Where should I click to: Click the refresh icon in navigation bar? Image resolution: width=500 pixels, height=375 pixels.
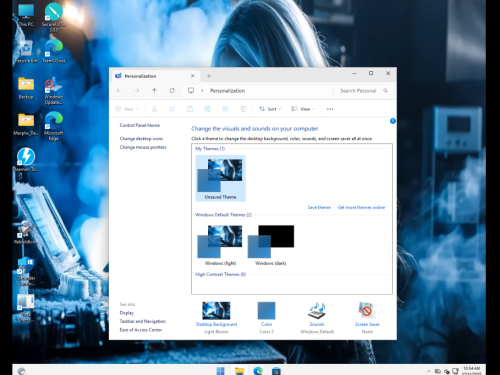172,91
